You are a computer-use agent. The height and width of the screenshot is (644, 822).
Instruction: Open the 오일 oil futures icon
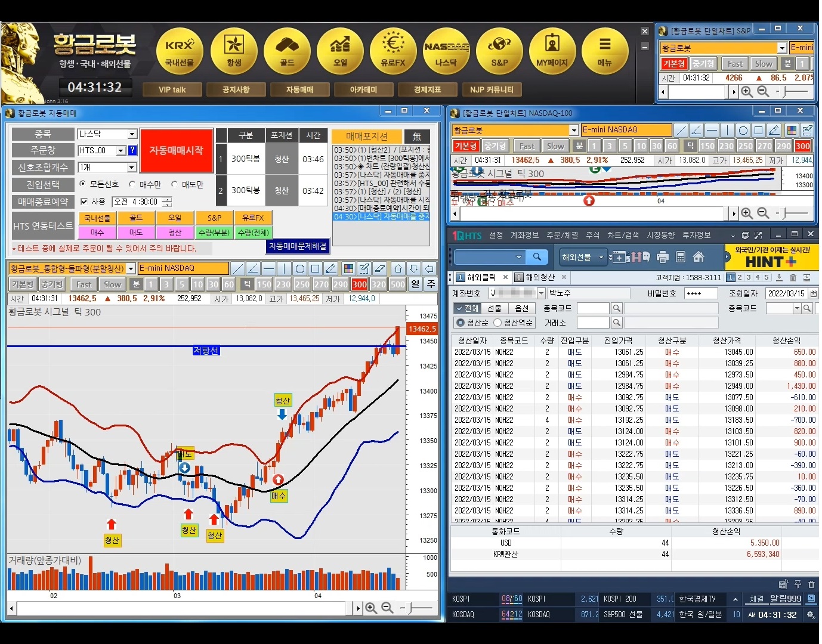coord(340,51)
